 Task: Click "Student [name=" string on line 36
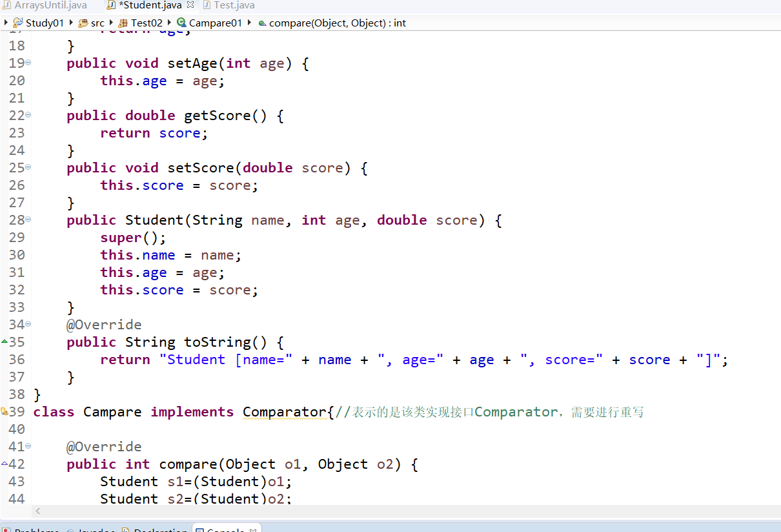(226, 360)
